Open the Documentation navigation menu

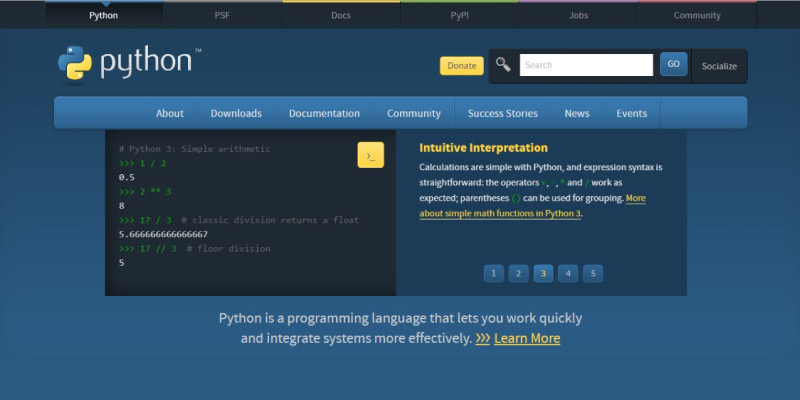[x=324, y=113]
